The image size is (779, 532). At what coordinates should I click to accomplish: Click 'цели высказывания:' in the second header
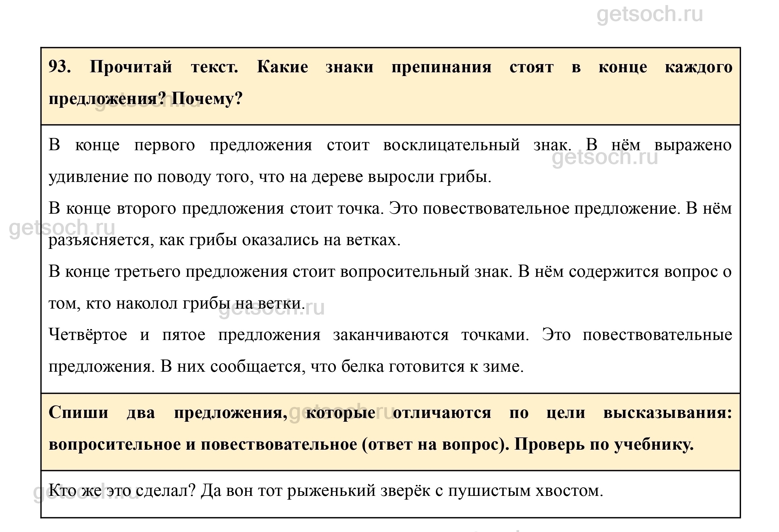[x=639, y=412]
